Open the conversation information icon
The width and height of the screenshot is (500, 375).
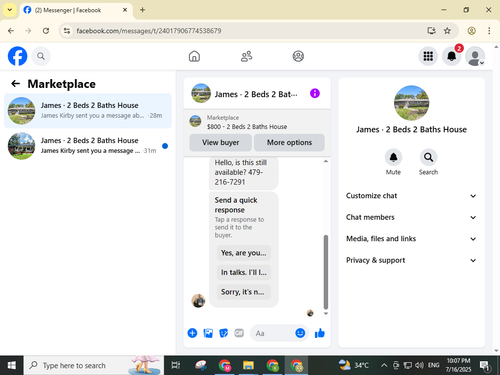point(315,93)
